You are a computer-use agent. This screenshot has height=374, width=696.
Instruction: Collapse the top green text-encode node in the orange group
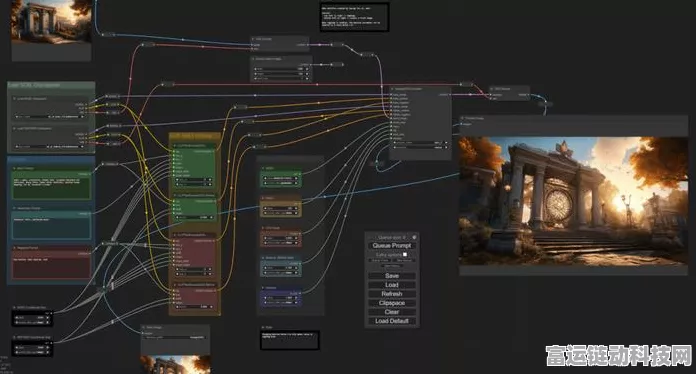(x=175, y=146)
